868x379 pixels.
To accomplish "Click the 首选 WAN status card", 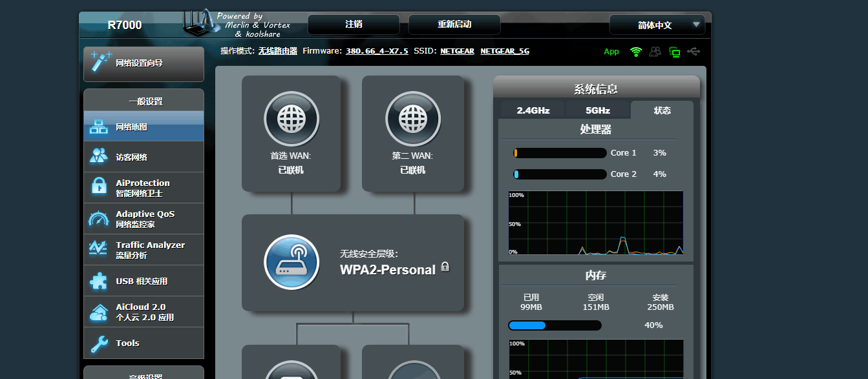I will tap(291, 134).
